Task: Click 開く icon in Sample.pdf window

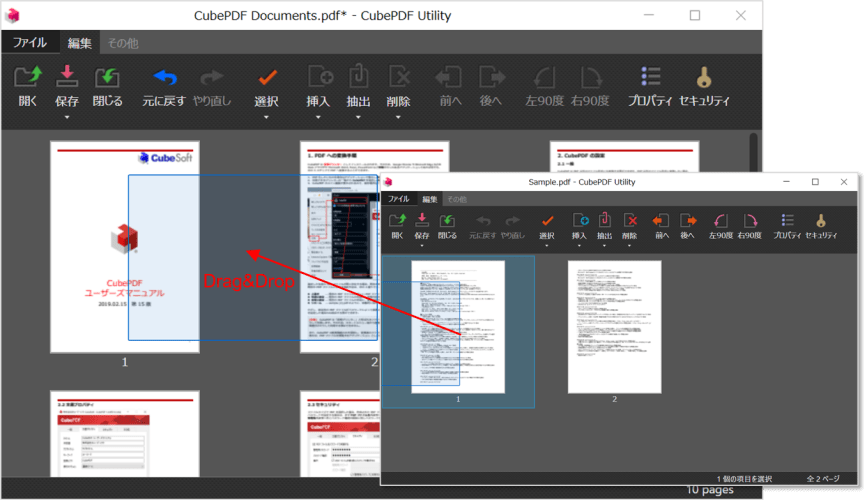Action: point(398,220)
